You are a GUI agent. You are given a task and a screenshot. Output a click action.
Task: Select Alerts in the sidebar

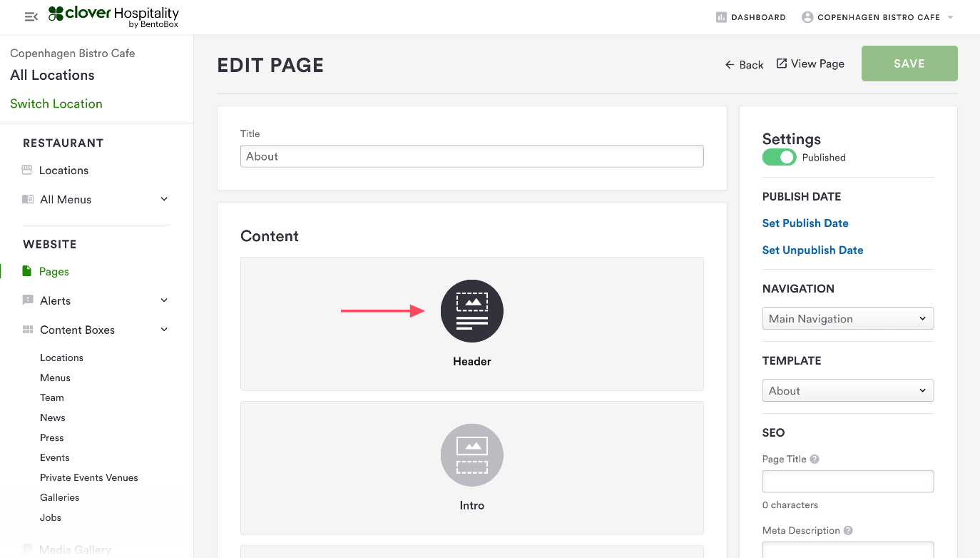[x=56, y=301]
